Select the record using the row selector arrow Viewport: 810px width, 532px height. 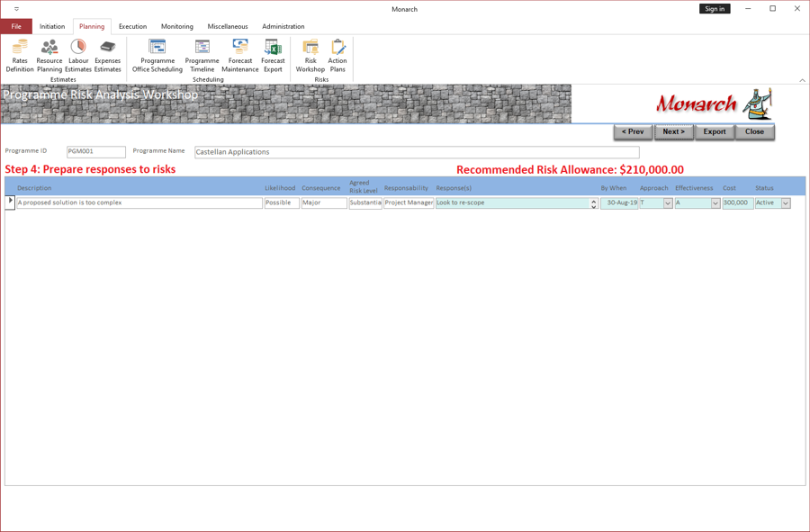(10, 203)
